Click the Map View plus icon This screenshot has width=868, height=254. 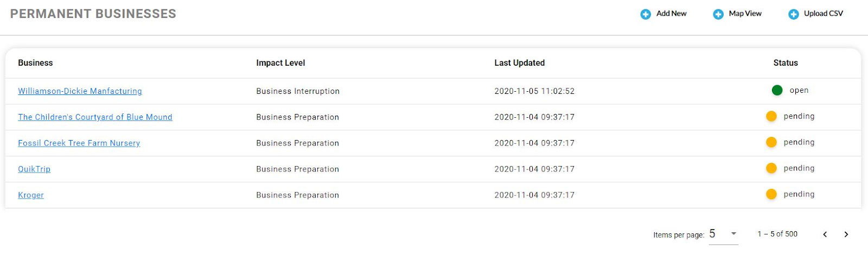pyautogui.click(x=718, y=14)
